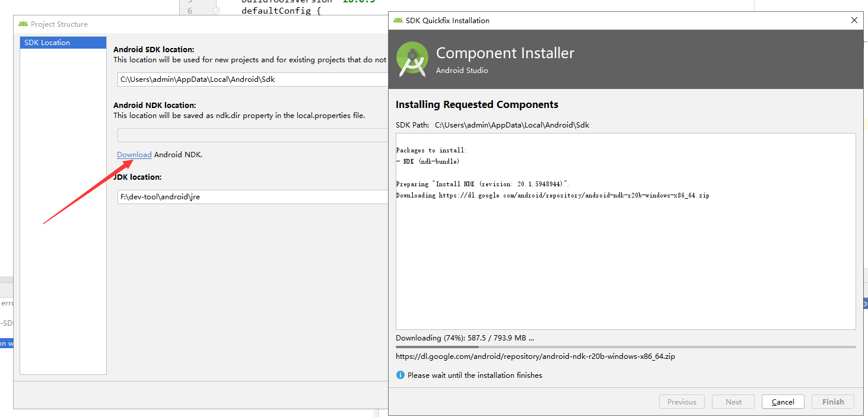Click the blue info icon beside 'Please wait'

click(400, 375)
